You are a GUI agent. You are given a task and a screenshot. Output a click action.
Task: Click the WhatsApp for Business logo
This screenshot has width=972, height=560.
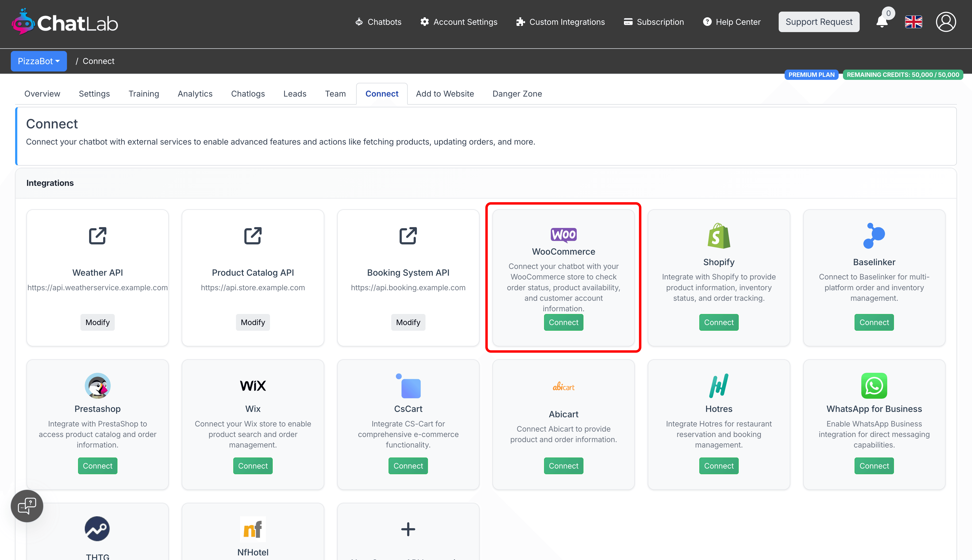874,386
